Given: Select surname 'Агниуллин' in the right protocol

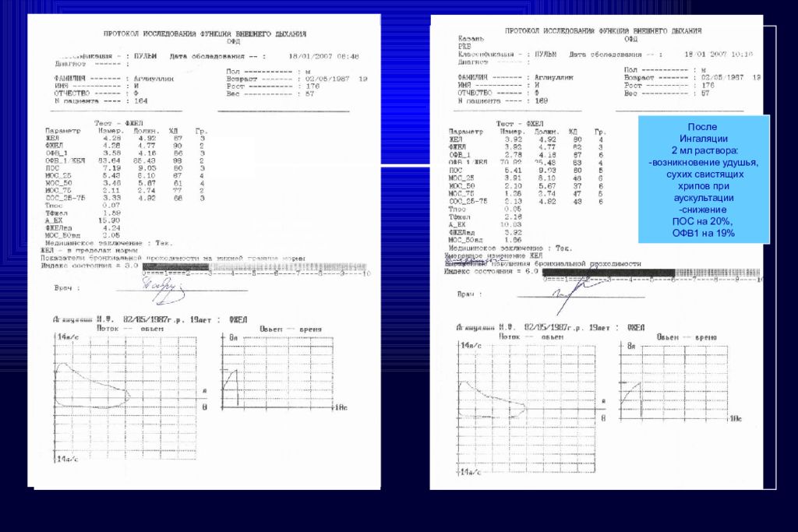Looking at the screenshot, I should [x=554, y=78].
